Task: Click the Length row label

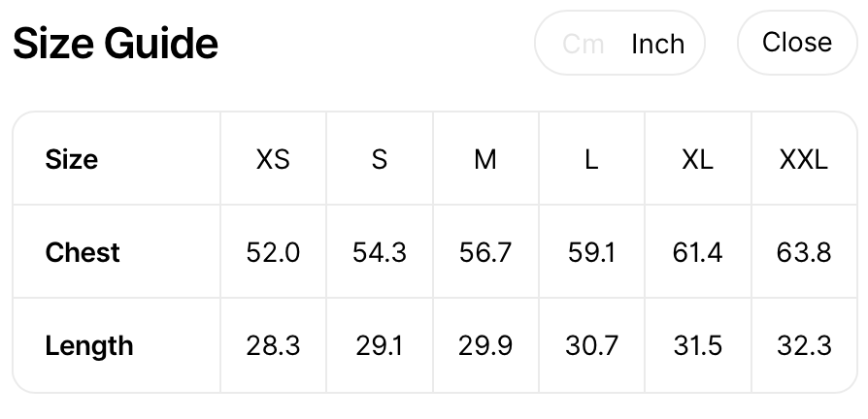Action: pyautogui.click(x=89, y=346)
